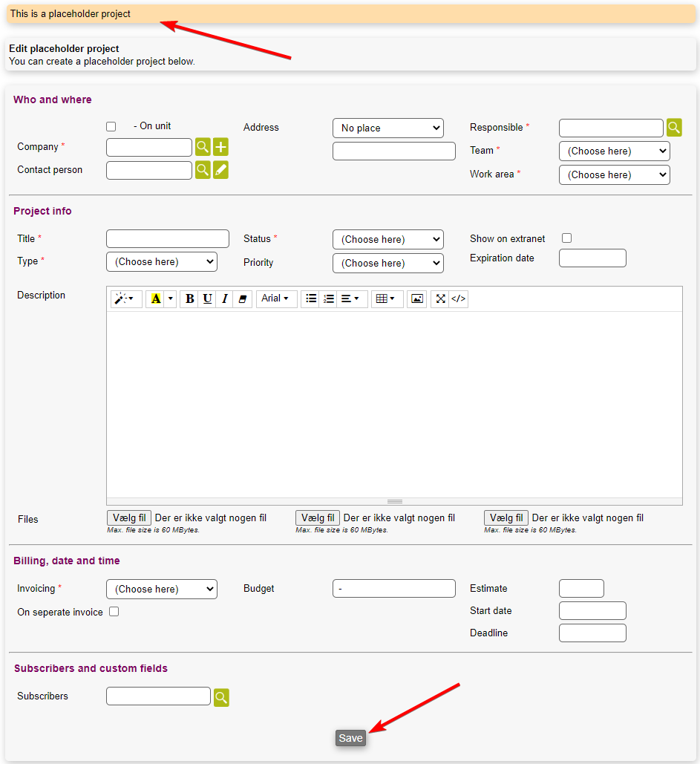Open the table insert menu in editor
Screen dimensions: 700x764
point(385,298)
